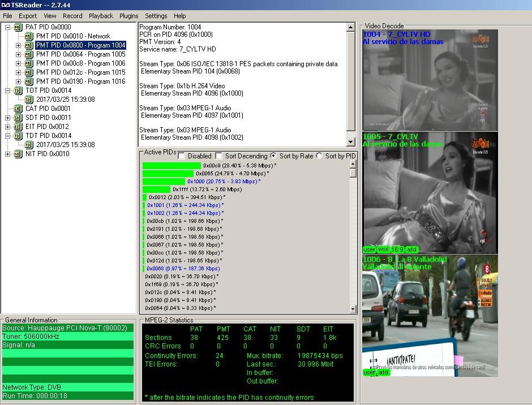532x405 pixels.
Task: Click the Tuner: 506000kHz line
Action: coord(67,337)
